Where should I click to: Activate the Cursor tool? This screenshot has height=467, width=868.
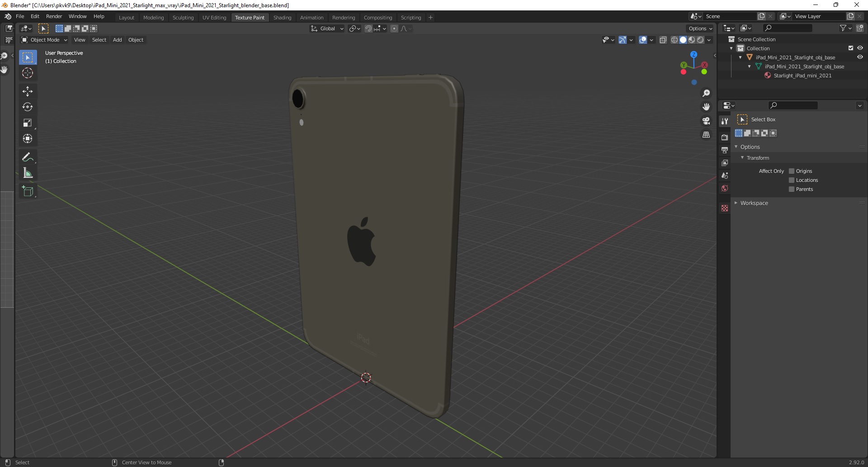pyautogui.click(x=28, y=73)
